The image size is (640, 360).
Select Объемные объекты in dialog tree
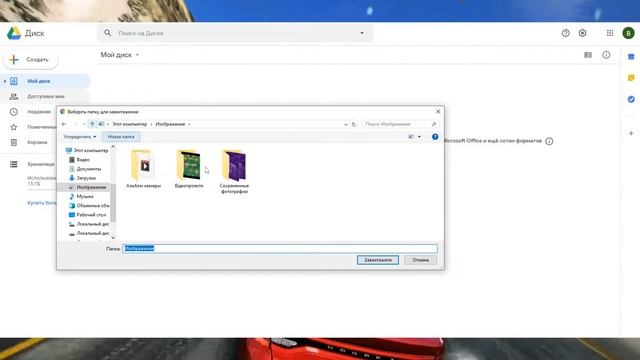tap(89, 206)
